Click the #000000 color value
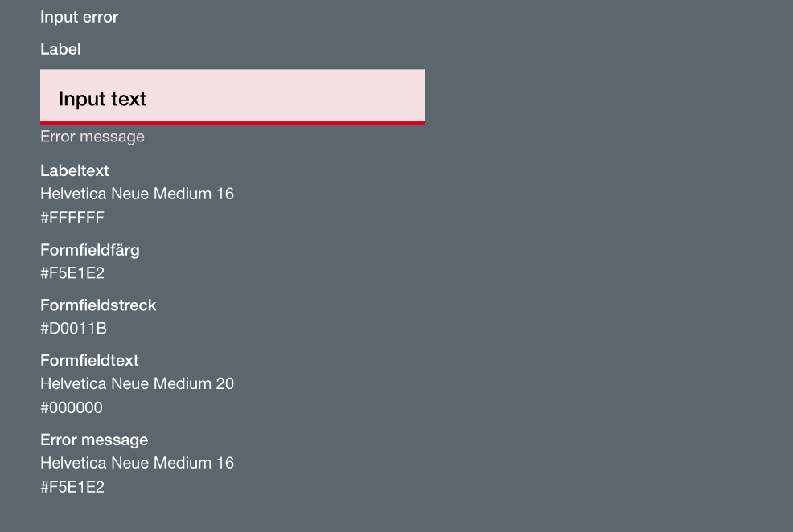This screenshot has height=532, width=793. pyautogui.click(x=72, y=407)
